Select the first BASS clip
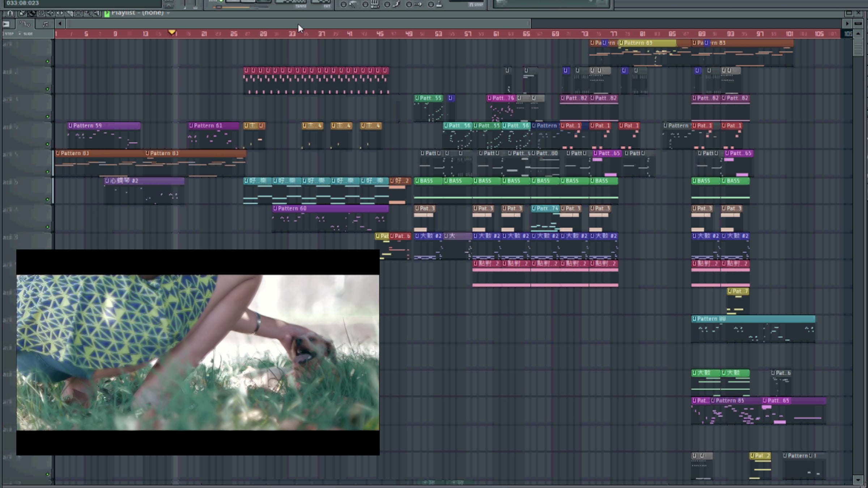This screenshot has width=868, height=488. (428, 181)
